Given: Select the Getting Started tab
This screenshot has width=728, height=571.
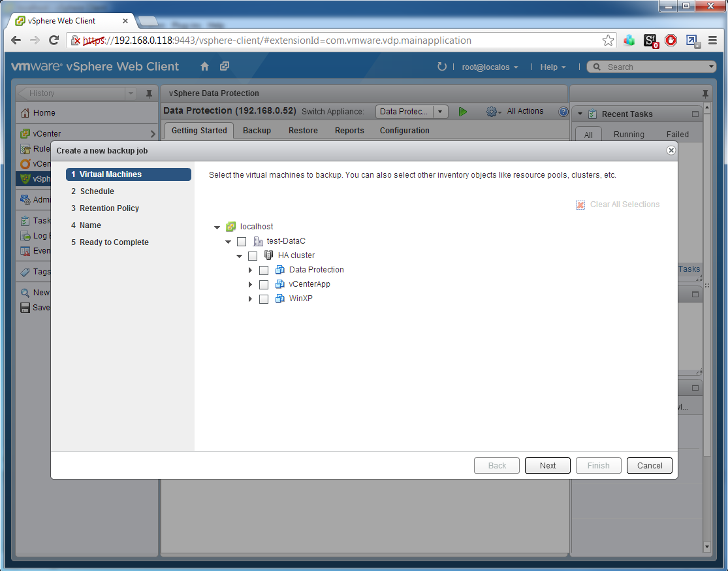Looking at the screenshot, I should click(199, 131).
